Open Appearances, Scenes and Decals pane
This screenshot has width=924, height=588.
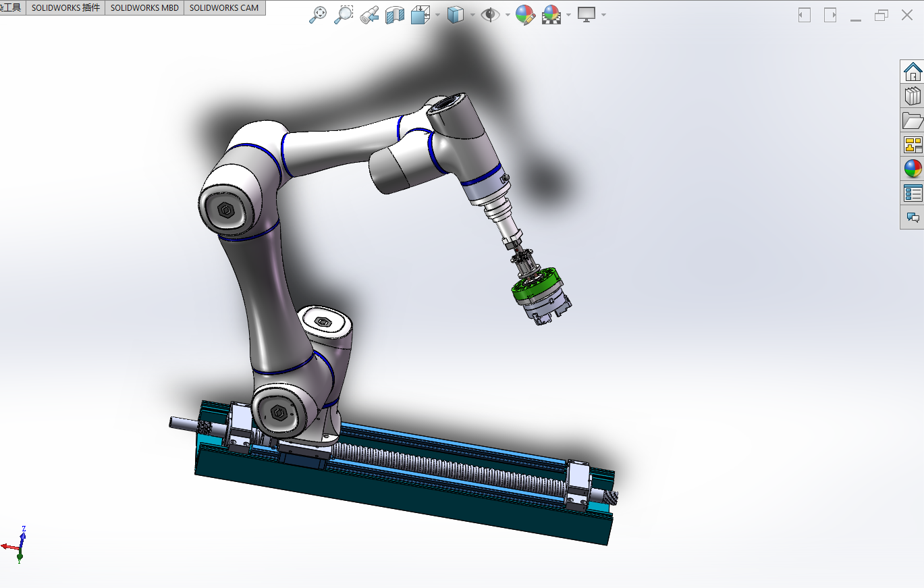[913, 169]
